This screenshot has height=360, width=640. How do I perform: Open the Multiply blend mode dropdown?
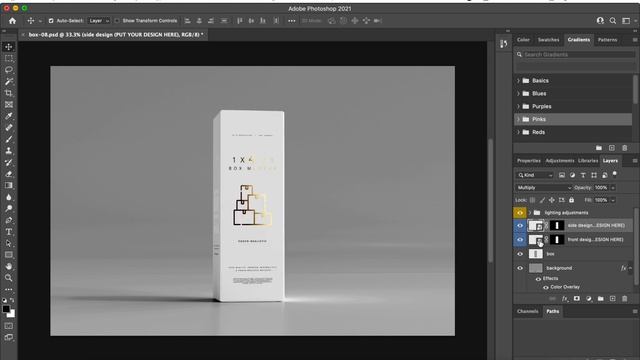pyautogui.click(x=543, y=188)
